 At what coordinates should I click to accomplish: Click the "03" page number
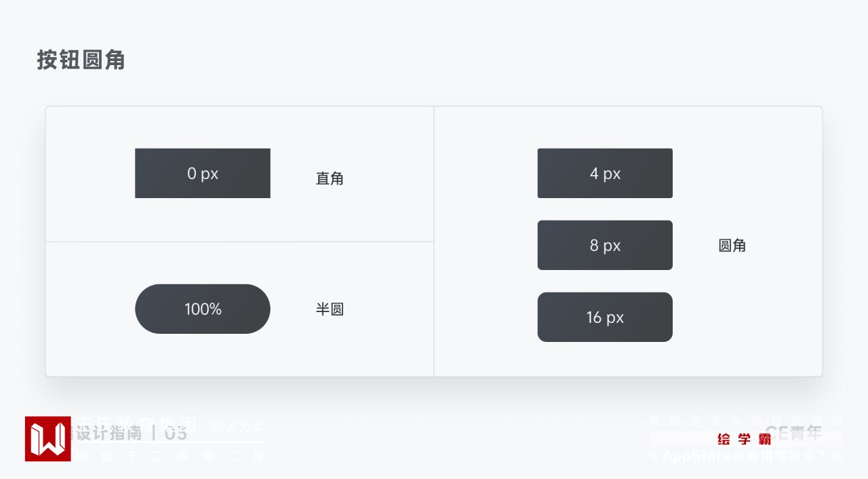pos(176,433)
